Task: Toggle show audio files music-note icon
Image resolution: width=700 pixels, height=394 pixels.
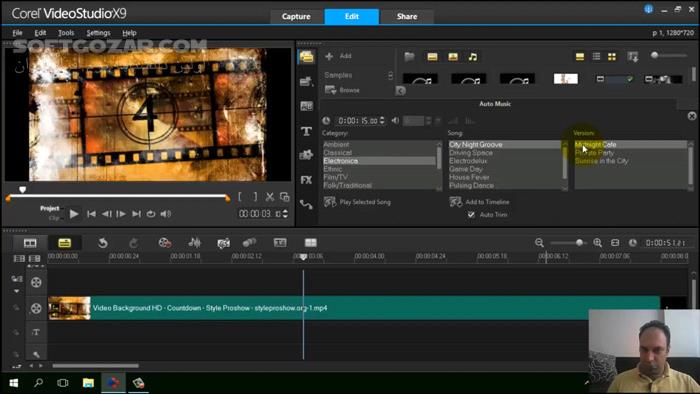Action: [x=473, y=57]
